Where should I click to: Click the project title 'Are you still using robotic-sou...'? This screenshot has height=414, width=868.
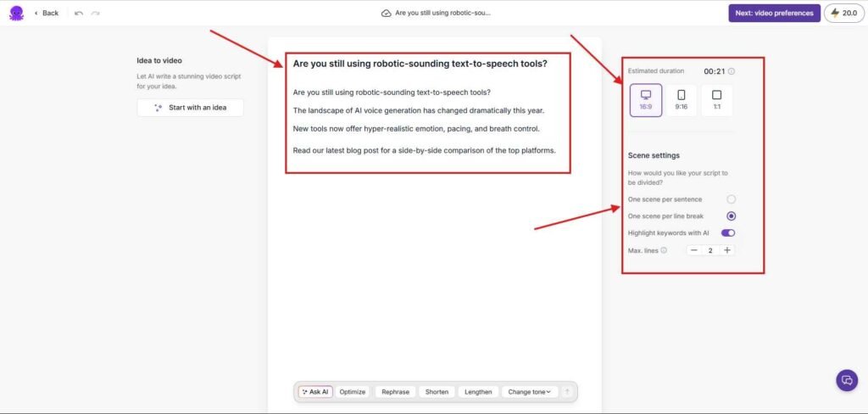tap(442, 13)
